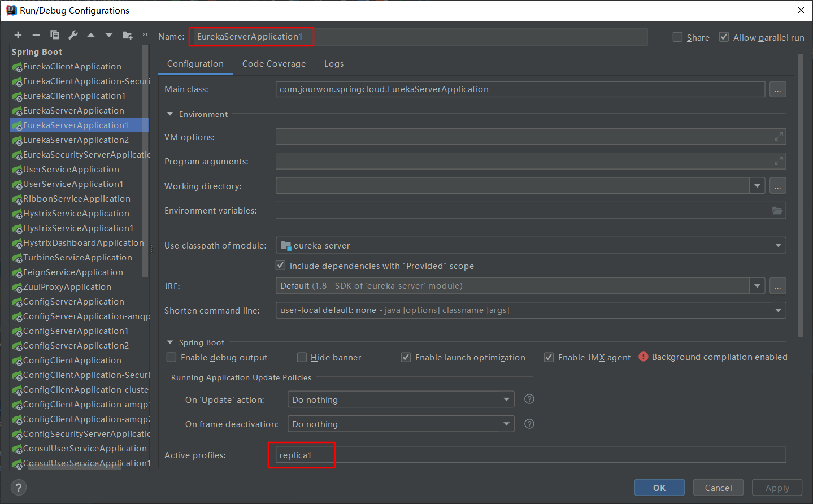Switch to the Configuration tab
This screenshot has width=813, height=504.
tap(195, 64)
